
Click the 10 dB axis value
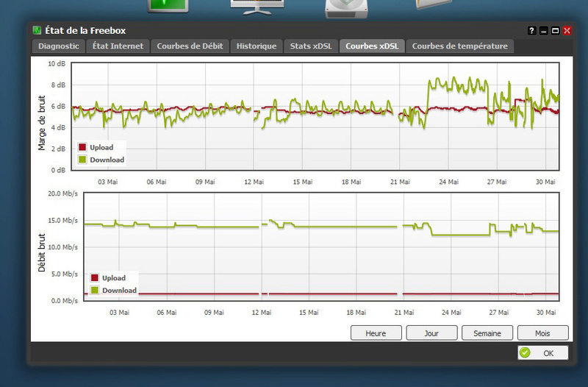[57, 64]
